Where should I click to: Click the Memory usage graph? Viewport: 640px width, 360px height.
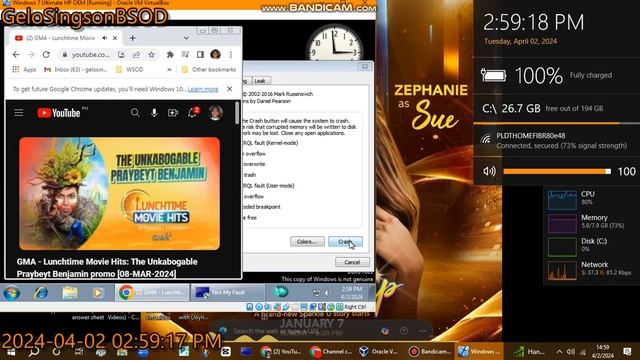coord(562,223)
